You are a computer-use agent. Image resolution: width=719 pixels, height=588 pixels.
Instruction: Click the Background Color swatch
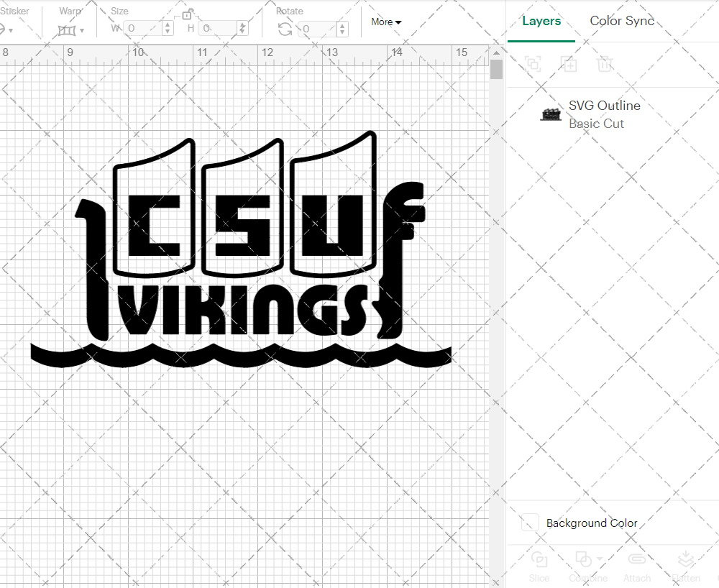pos(529,523)
